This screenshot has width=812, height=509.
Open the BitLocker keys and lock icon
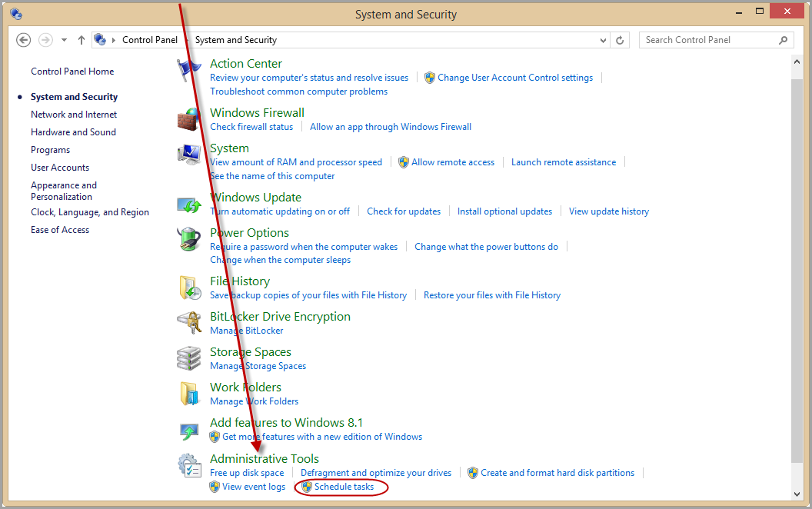tap(188, 323)
